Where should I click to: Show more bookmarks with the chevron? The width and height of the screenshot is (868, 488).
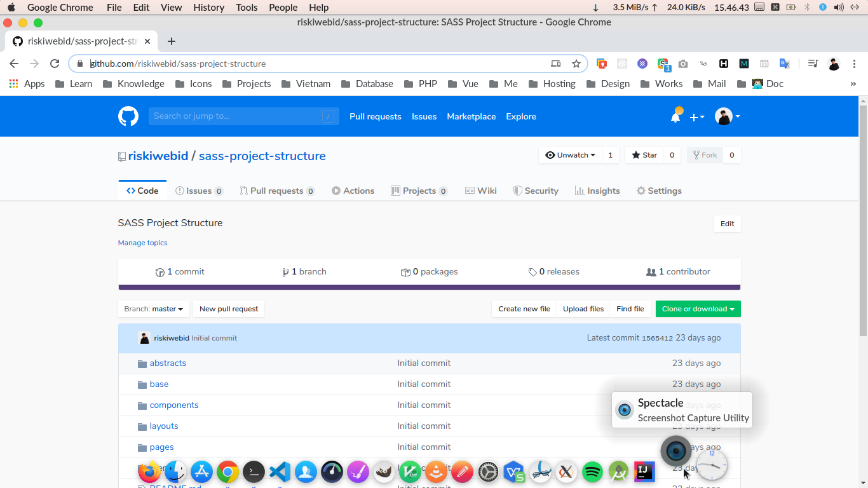853,84
